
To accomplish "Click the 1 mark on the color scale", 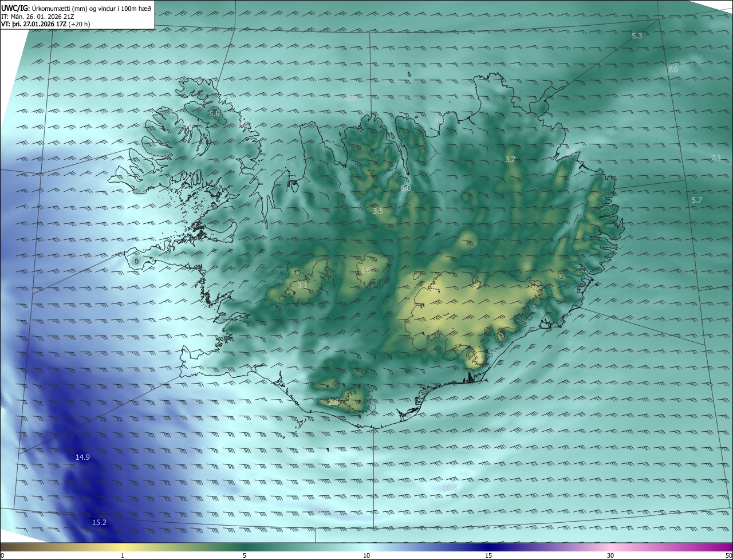I will point(123,555).
